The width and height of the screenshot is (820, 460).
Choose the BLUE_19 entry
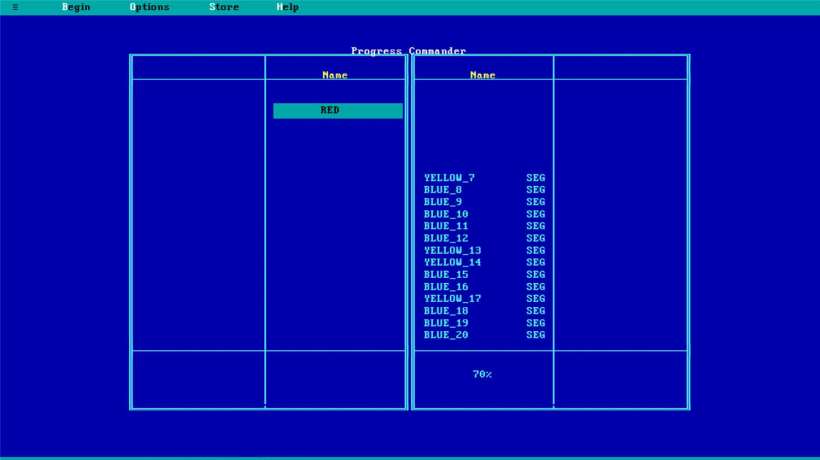pos(446,323)
